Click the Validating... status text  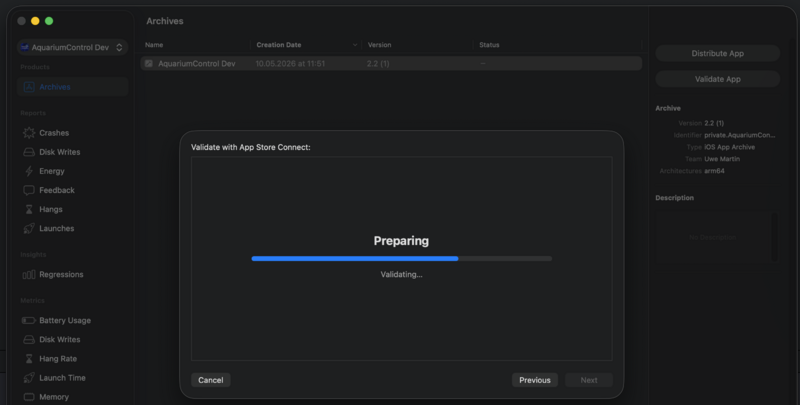[x=402, y=274]
